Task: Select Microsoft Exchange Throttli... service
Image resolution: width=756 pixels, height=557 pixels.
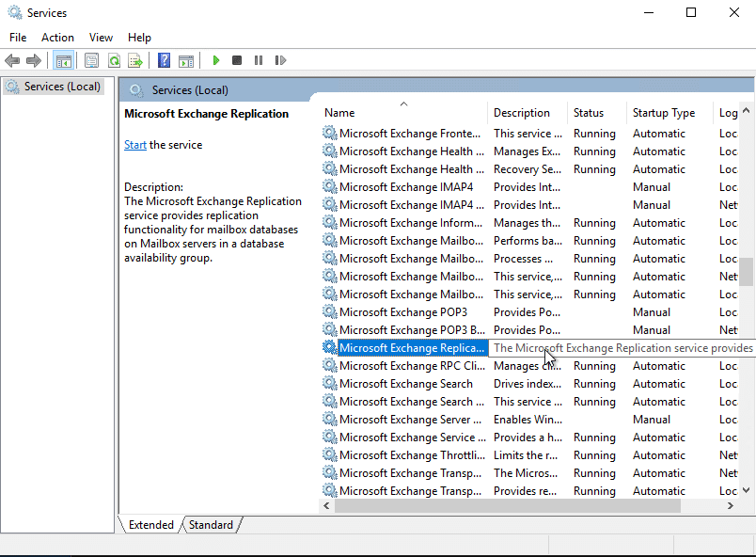Action: [x=412, y=454]
